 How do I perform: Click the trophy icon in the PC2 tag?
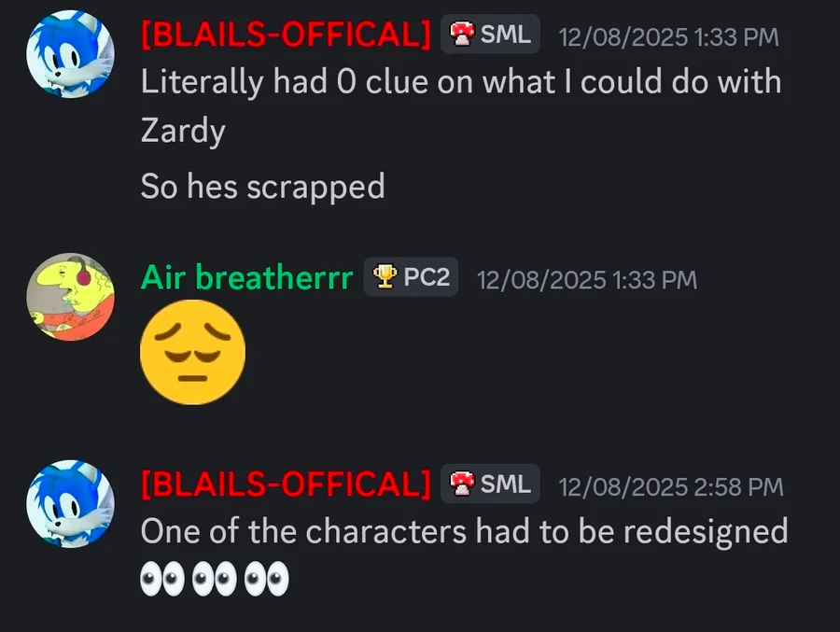pos(385,277)
